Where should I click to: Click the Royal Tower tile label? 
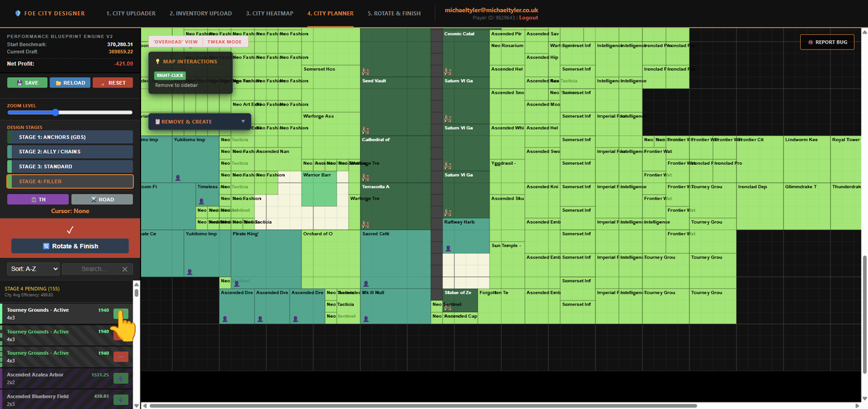[x=846, y=140]
